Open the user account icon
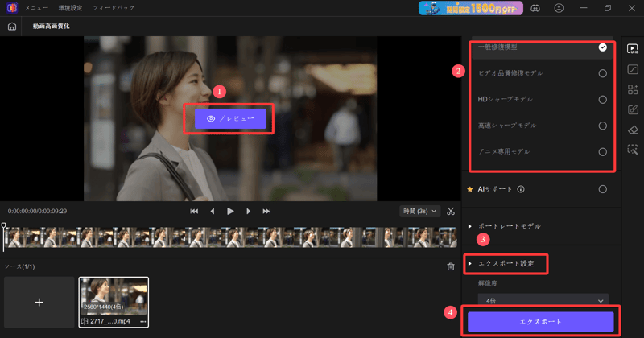644x338 pixels. coord(559,8)
